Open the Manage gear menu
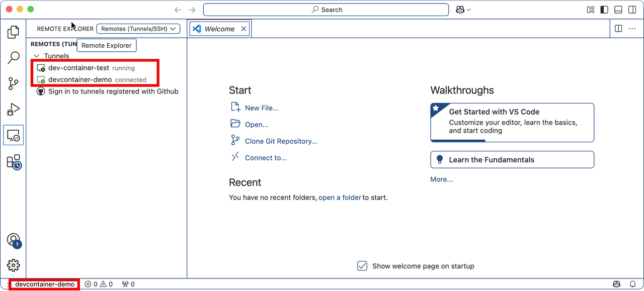The width and height of the screenshot is (644, 291). coord(14,265)
